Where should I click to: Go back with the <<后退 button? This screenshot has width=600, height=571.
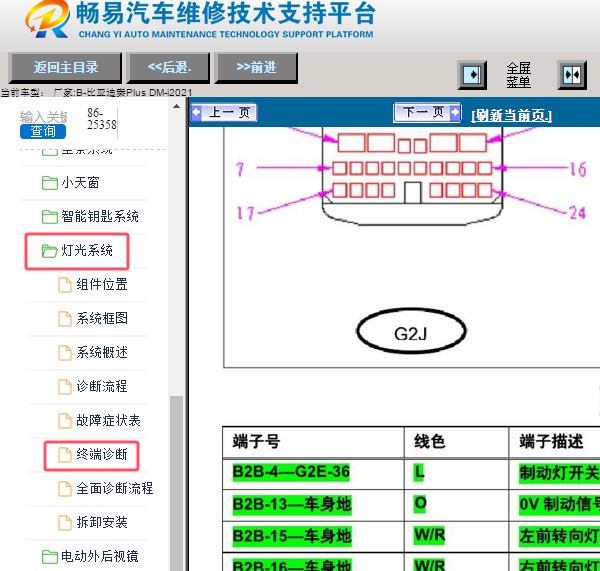[x=169, y=68]
